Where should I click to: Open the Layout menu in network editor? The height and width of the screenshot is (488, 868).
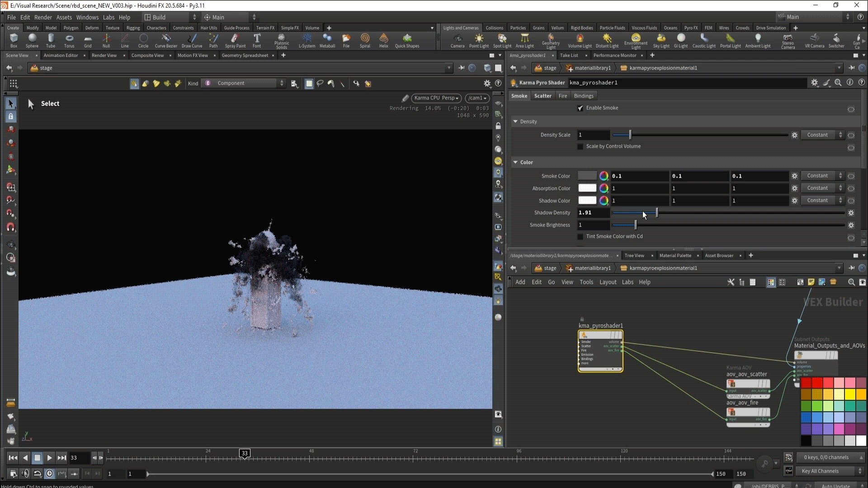pos(608,282)
